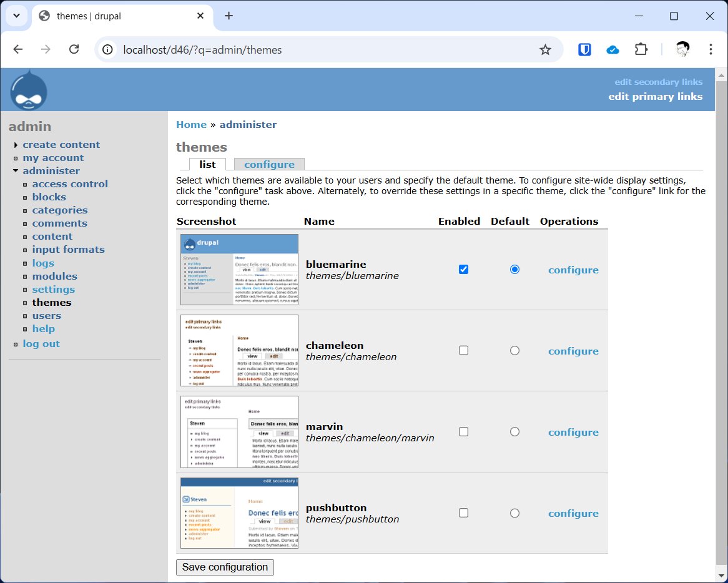Screen dimensions: 728x583
Task: Reload the page with the refresh icon
Action: [74, 49]
